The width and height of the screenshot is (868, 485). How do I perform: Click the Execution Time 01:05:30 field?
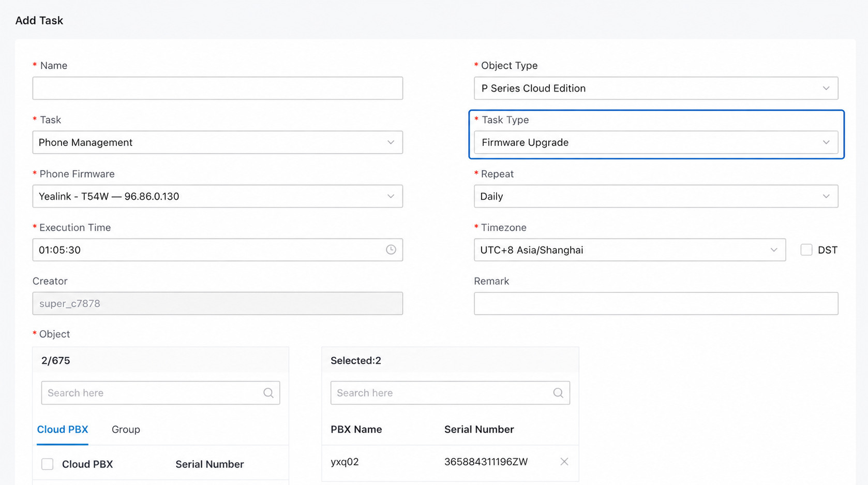coord(217,249)
